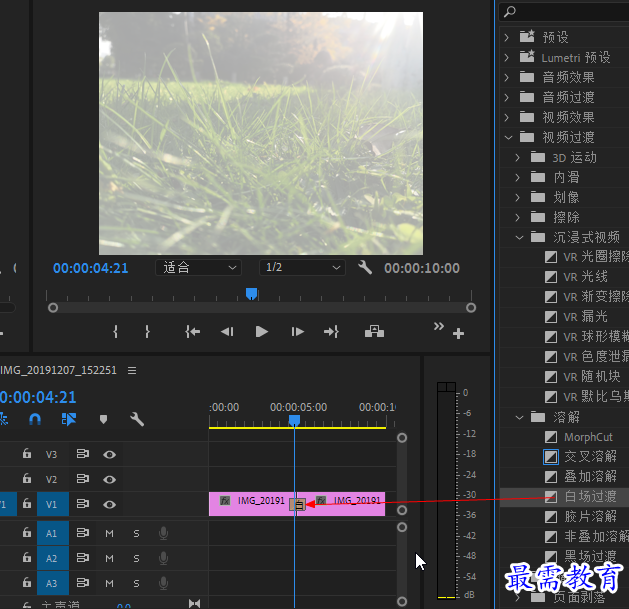Open timeline display settings wrench
629x609 pixels.
click(137, 419)
